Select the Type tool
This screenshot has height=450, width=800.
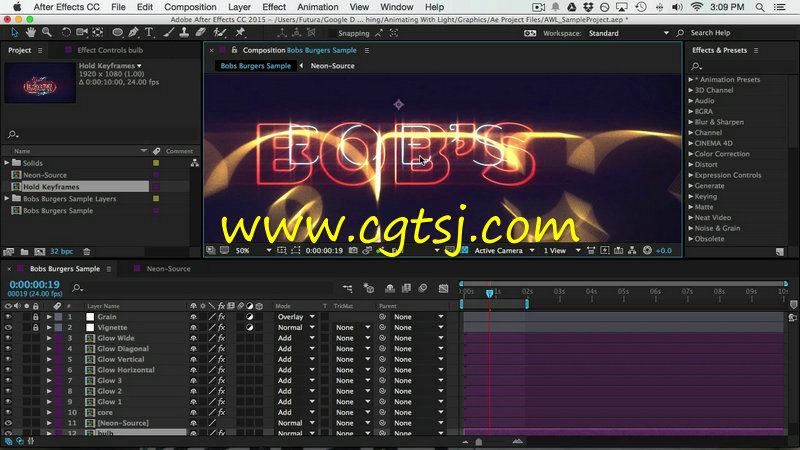149,33
